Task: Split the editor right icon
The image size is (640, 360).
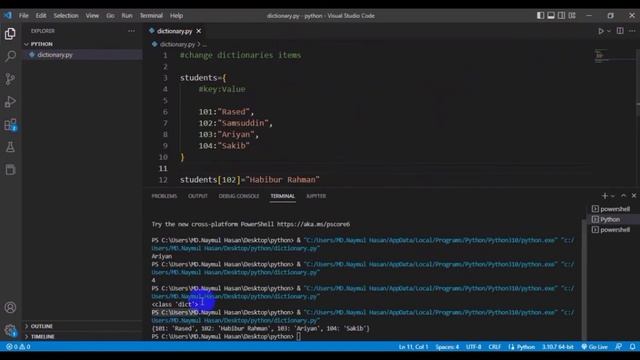Action: (620, 31)
